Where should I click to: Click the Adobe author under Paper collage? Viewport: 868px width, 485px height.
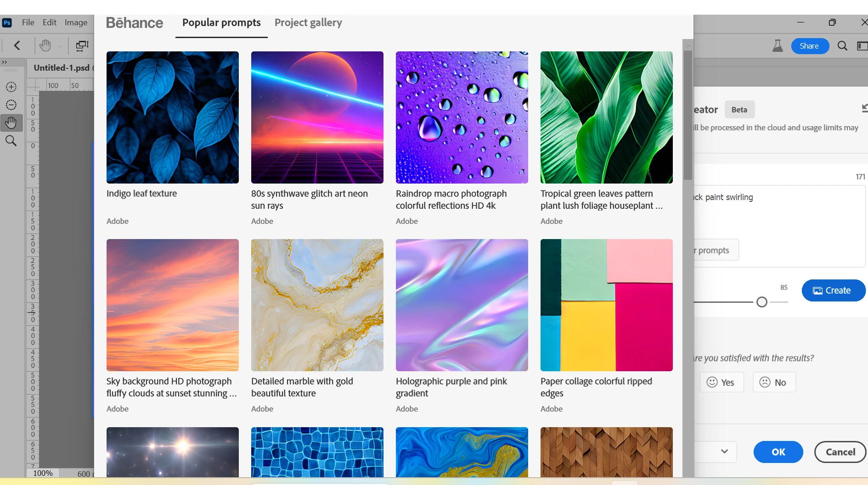pos(552,409)
